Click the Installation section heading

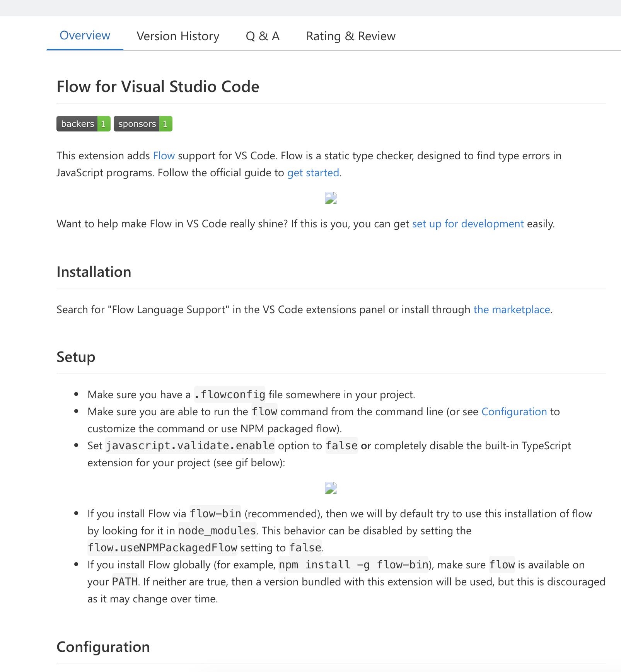[x=94, y=272]
